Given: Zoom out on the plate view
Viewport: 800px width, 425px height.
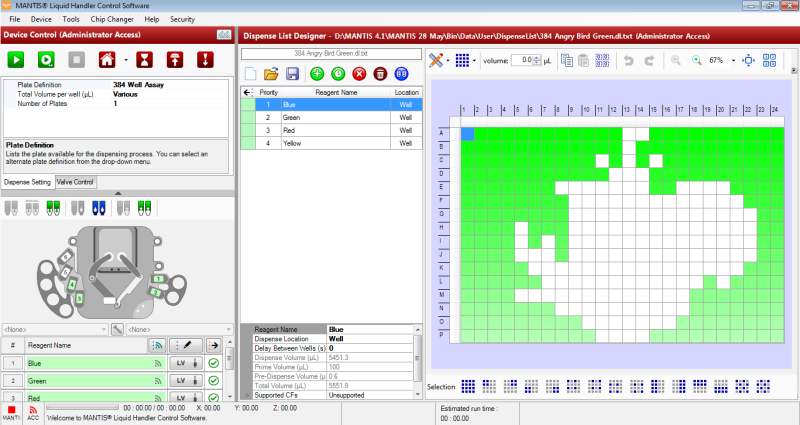Looking at the screenshot, I should [676, 60].
